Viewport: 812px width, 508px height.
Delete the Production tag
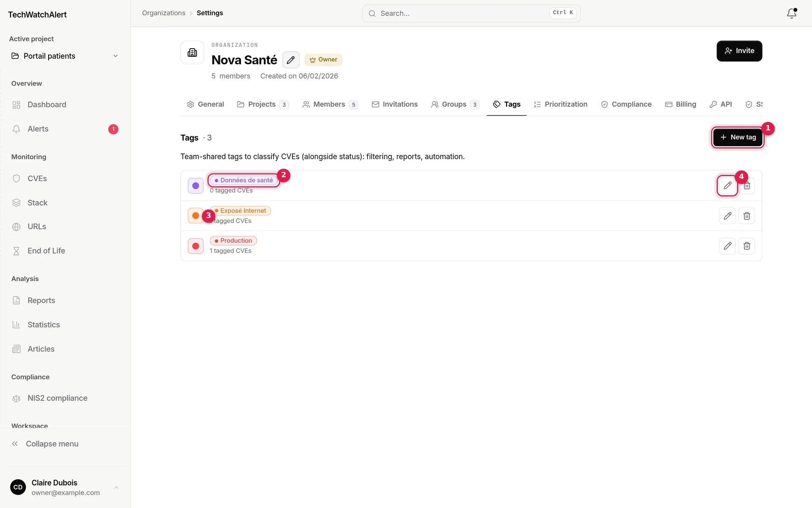coord(747,246)
